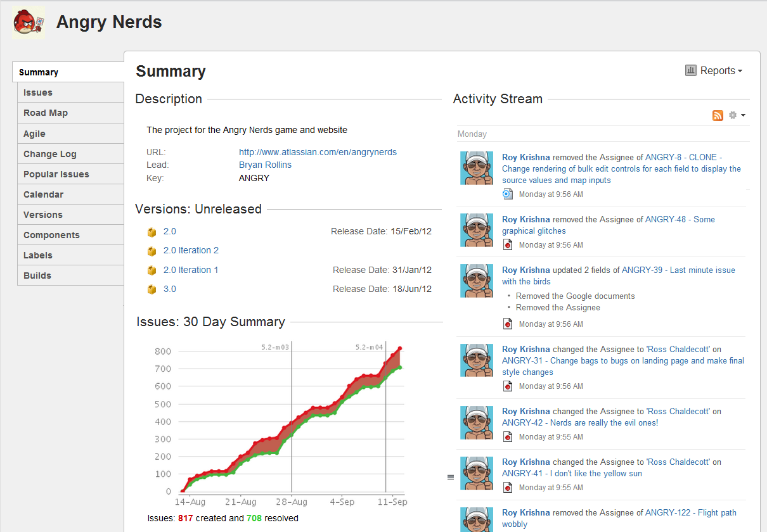Select the Summary tab
767x532 pixels.
tap(68, 72)
